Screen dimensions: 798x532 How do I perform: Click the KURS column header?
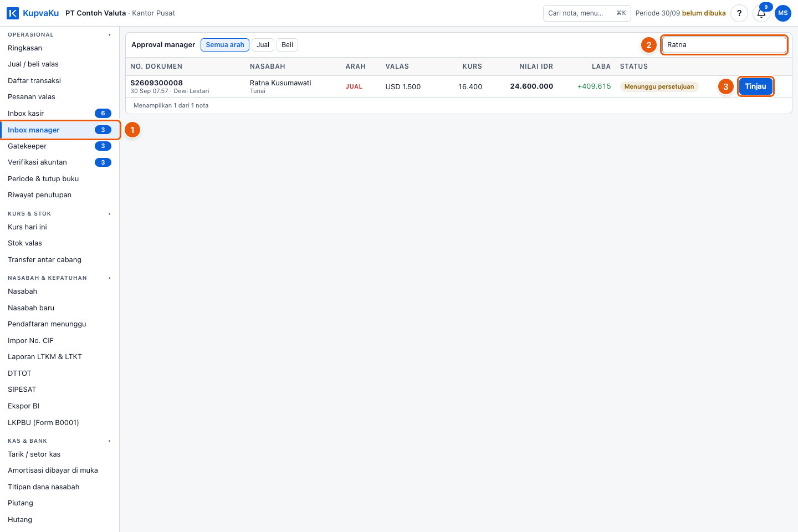coord(472,66)
